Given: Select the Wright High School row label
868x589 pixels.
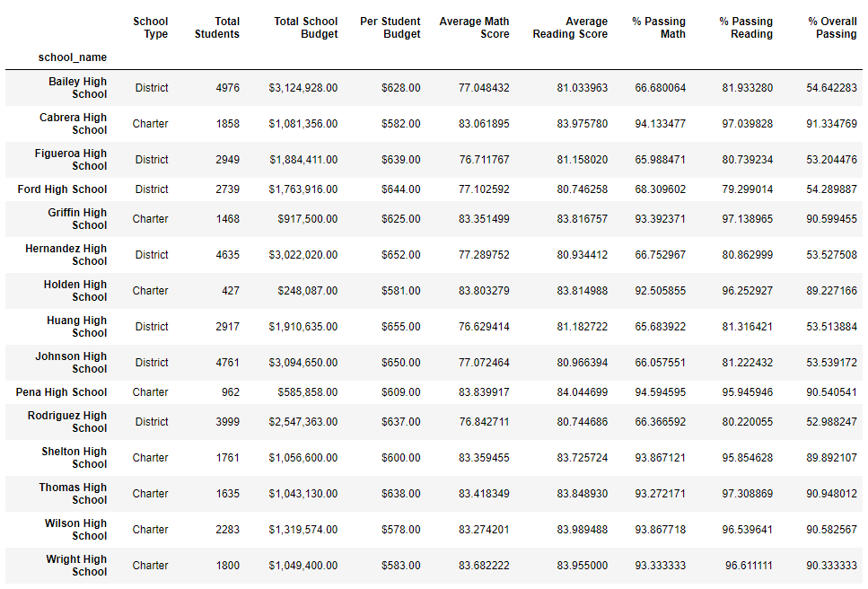Looking at the screenshot, I should tap(76, 566).
